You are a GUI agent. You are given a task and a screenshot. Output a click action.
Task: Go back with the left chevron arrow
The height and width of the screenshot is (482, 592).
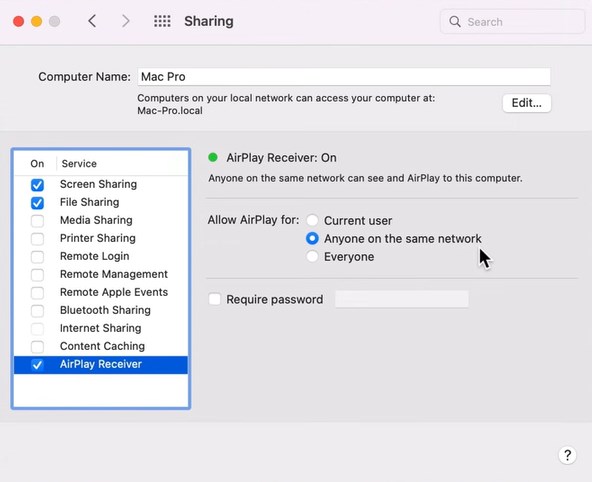pyautogui.click(x=92, y=21)
